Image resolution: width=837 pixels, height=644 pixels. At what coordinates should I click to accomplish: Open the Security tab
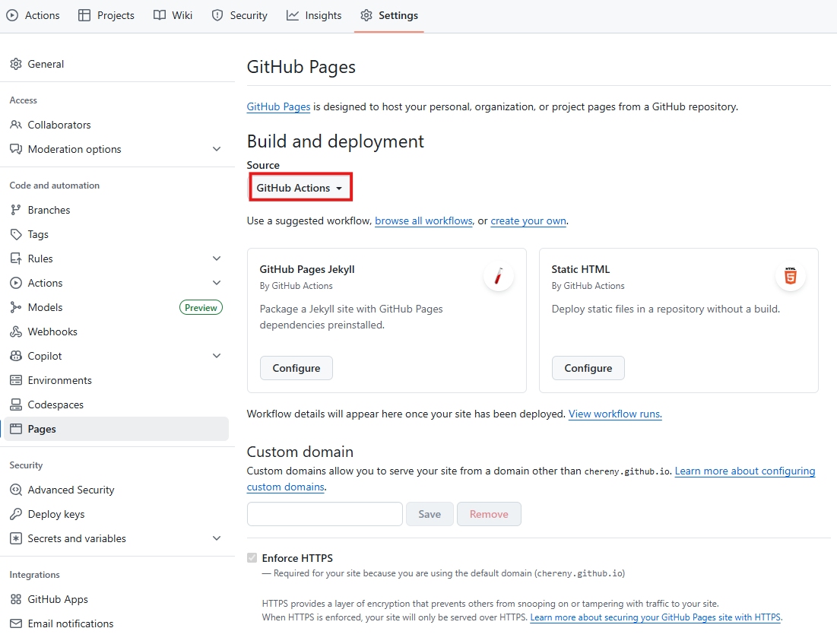click(x=239, y=15)
